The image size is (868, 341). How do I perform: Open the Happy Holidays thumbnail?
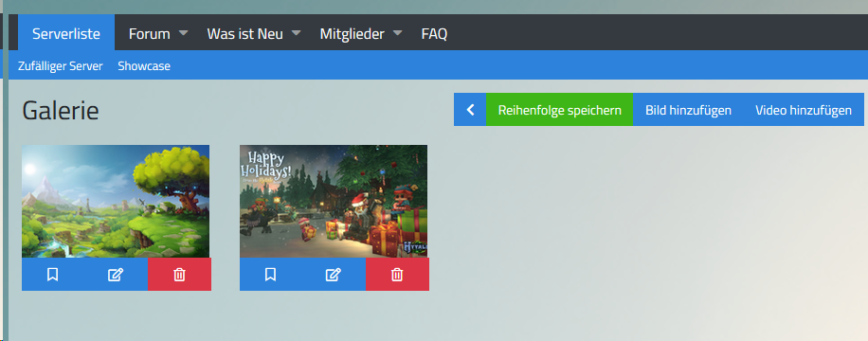pyautogui.click(x=334, y=202)
